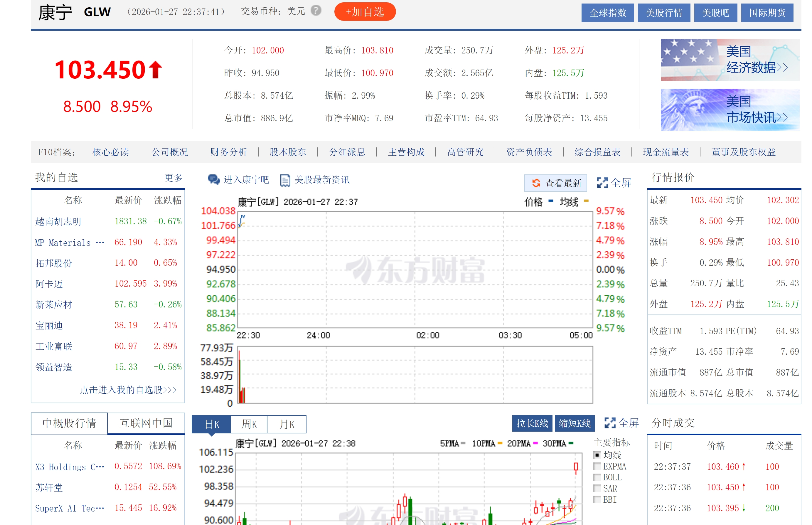Click the 进入康宁吧 chat bubble icon
Image resolution: width=812 pixels, height=525 pixels.
(x=214, y=180)
